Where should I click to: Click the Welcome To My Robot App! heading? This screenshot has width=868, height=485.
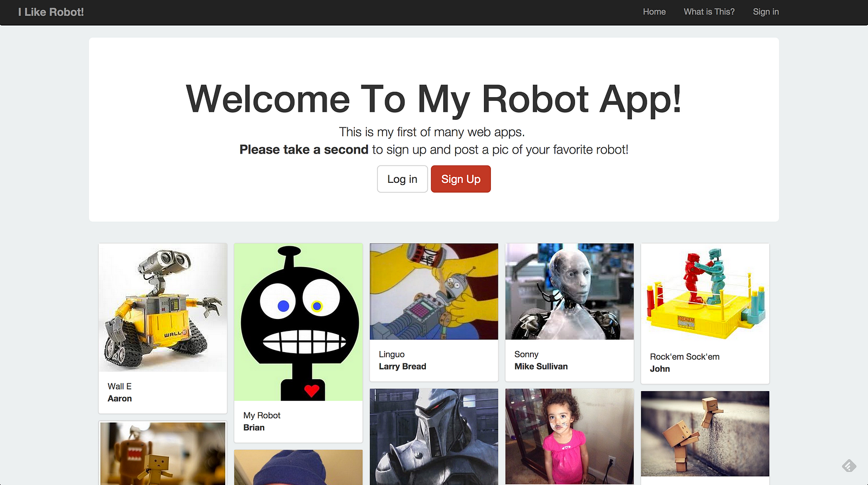click(x=433, y=99)
